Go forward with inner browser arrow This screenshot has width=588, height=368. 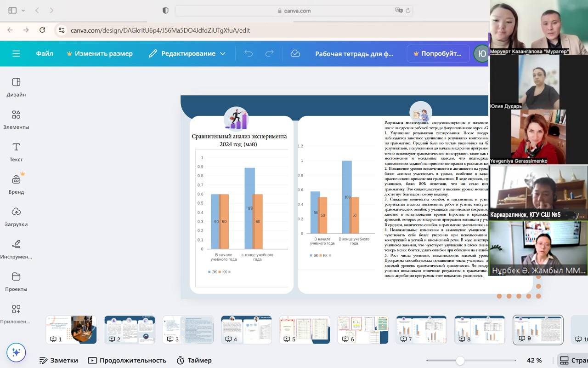[x=26, y=30]
